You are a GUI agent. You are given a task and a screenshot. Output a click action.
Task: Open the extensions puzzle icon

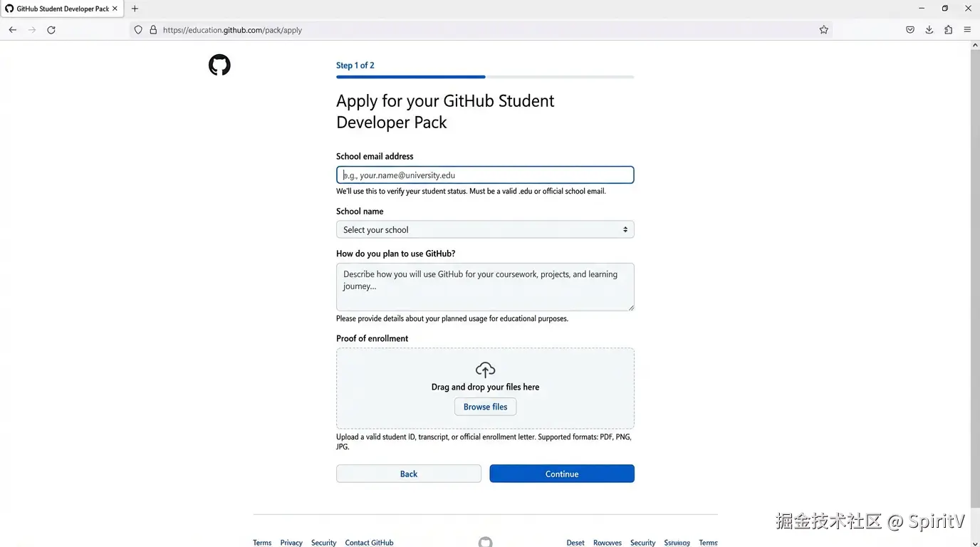coord(949,30)
